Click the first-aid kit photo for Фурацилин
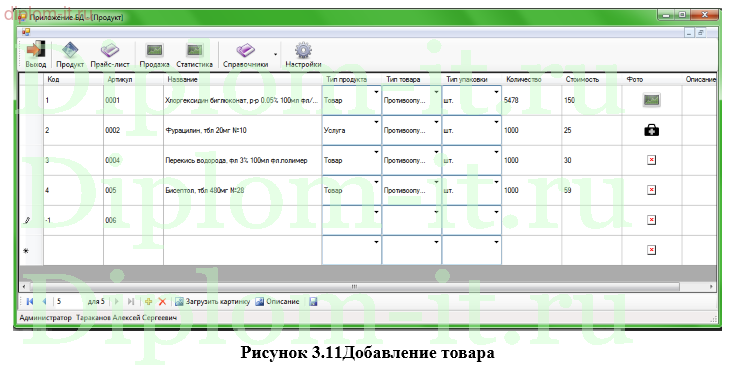Screen dimensions: 736x375 click(x=651, y=130)
